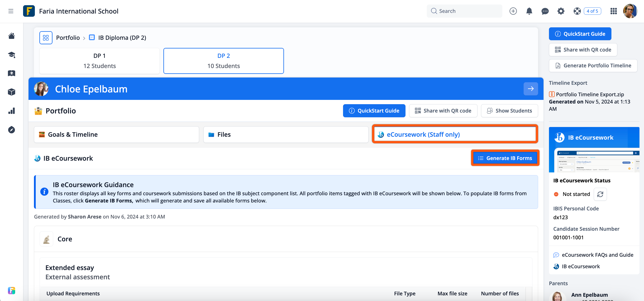Screen dimensions: 644x301
Task: Click IB Diploma (DP 2) breadcrumb
Action: [x=122, y=38]
